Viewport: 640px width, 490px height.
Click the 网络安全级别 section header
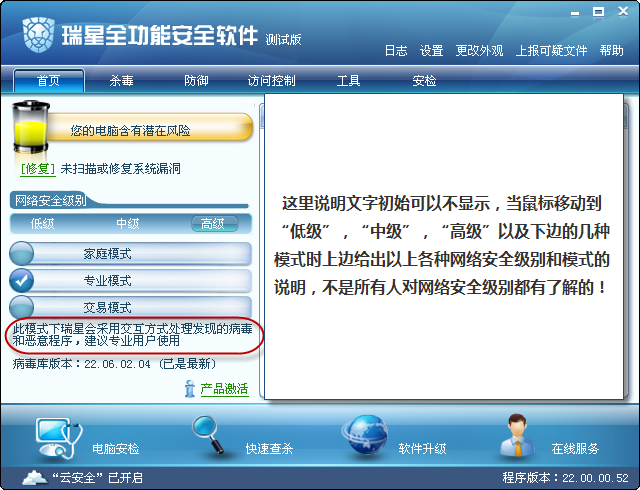(51, 200)
